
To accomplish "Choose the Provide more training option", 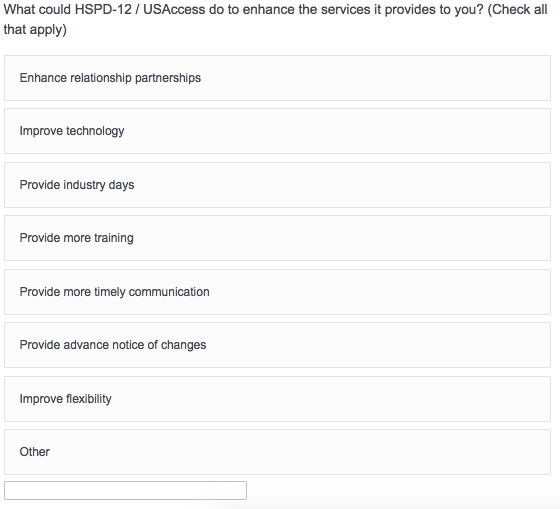I will pos(277,238).
